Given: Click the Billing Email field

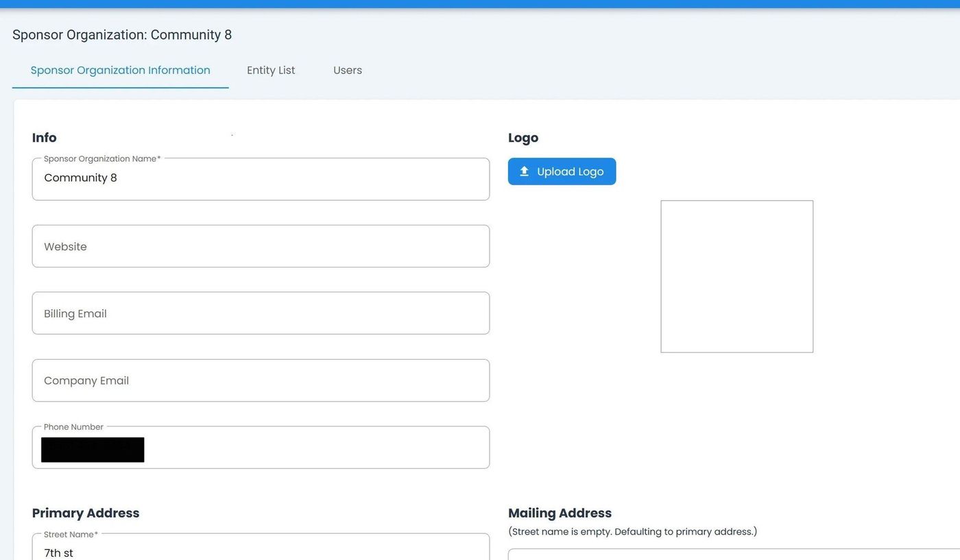Looking at the screenshot, I should [x=261, y=313].
